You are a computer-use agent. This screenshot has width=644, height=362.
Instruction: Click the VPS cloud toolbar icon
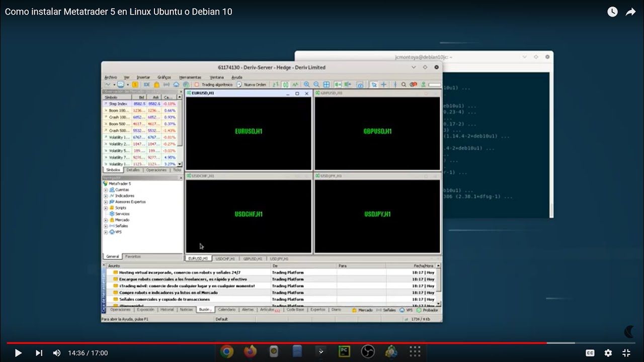tap(176, 84)
